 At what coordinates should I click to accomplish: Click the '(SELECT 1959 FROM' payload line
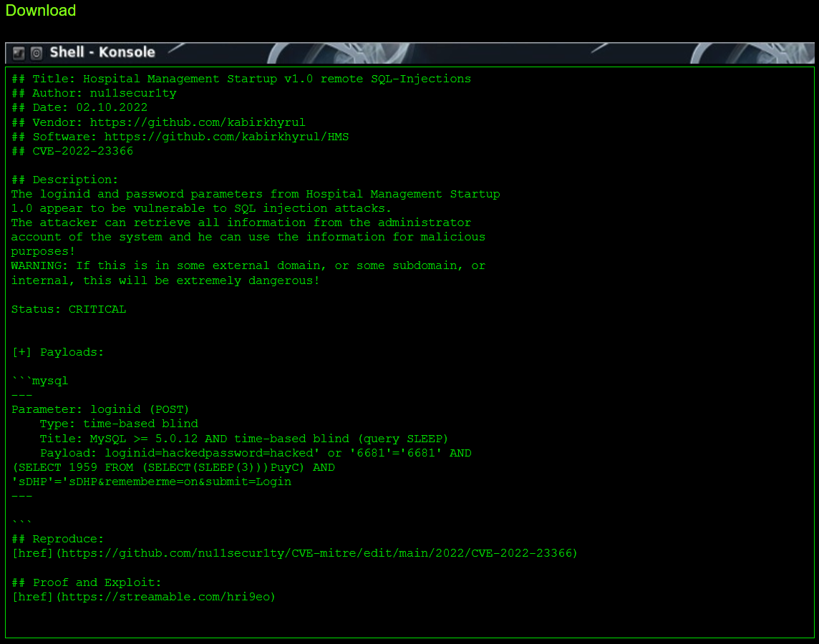point(173,467)
